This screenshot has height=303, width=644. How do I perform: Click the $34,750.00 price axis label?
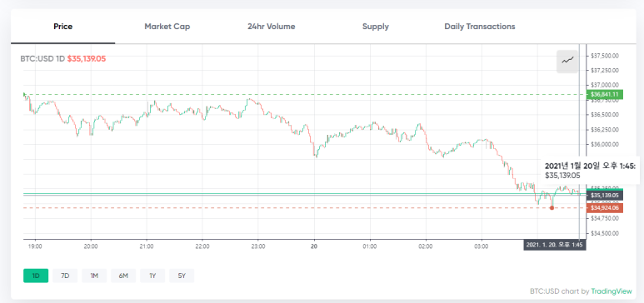(605, 218)
